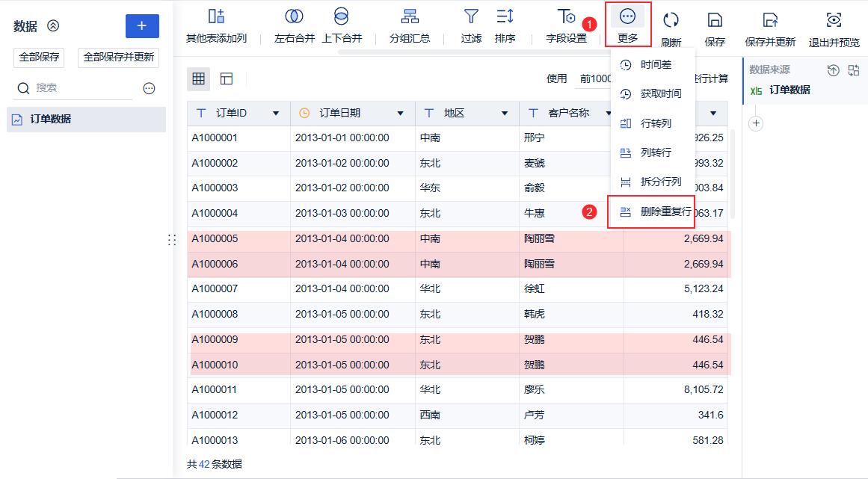Choose 列转行 from the more menu
Screen dimensions: 868x479
pyautogui.click(x=653, y=152)
